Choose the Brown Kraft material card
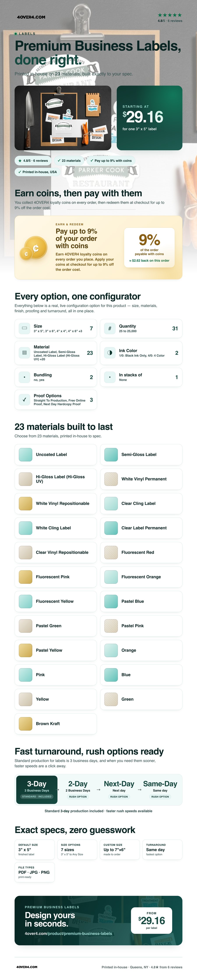Image resolution: width=197 pixels, height=980 pixels. click(56, 724)
